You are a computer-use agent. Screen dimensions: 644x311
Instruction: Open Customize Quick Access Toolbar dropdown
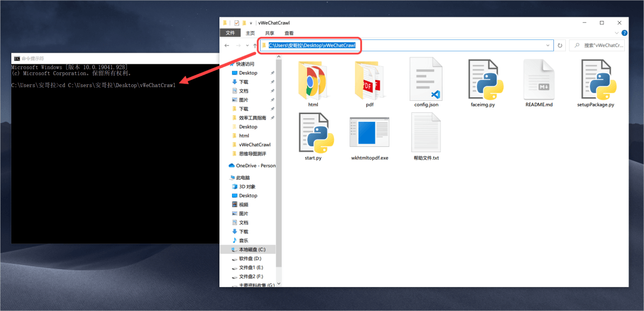click(251, 23)
